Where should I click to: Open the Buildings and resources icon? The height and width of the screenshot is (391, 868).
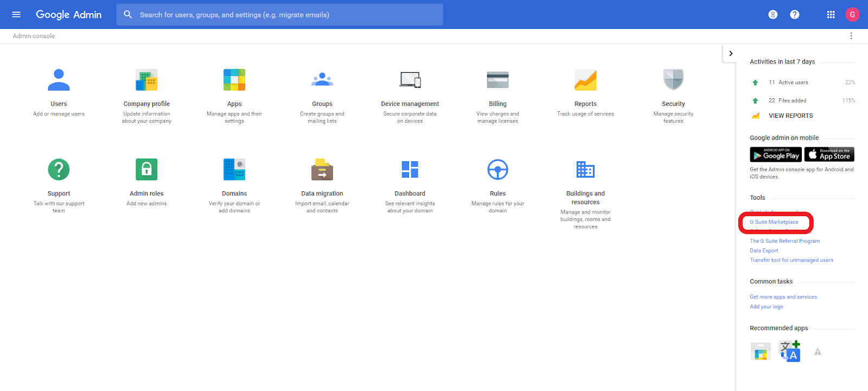tap(585, 169)
